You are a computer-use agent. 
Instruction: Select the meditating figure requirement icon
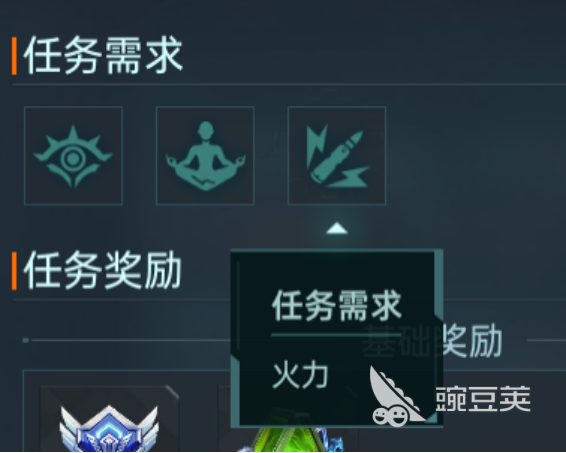pos(205,156)
